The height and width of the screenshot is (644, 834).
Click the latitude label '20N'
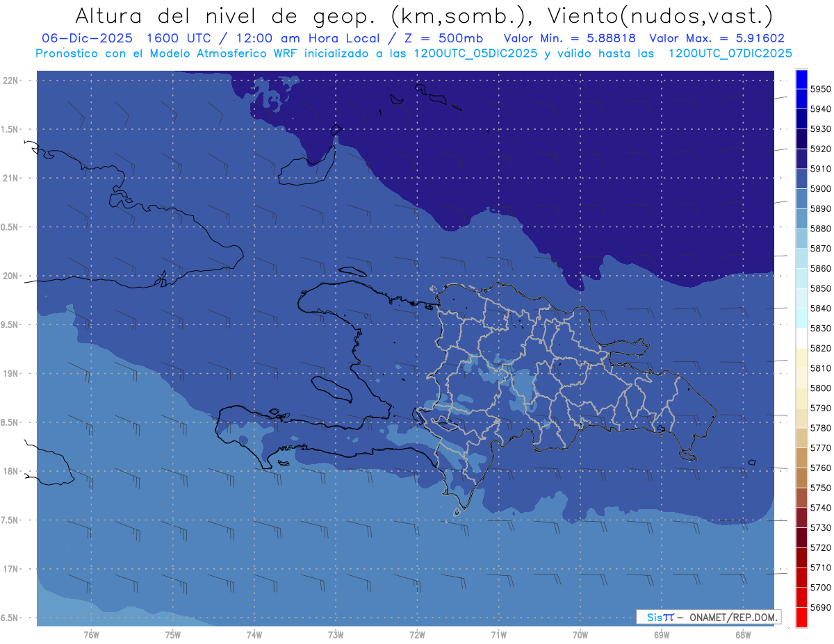pyautogui.click(x=11, y=276)
